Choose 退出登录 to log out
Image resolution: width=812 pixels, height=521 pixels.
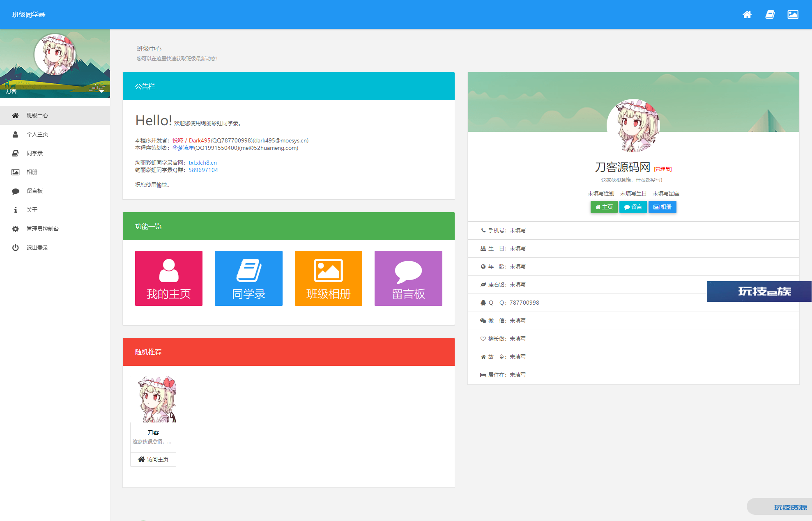[x=55, y=248]
